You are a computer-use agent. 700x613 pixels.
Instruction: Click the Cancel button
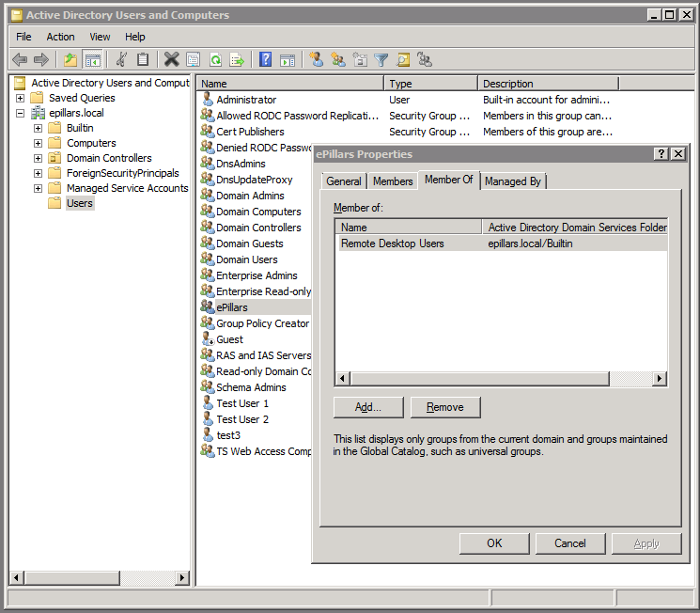(570, 543)
